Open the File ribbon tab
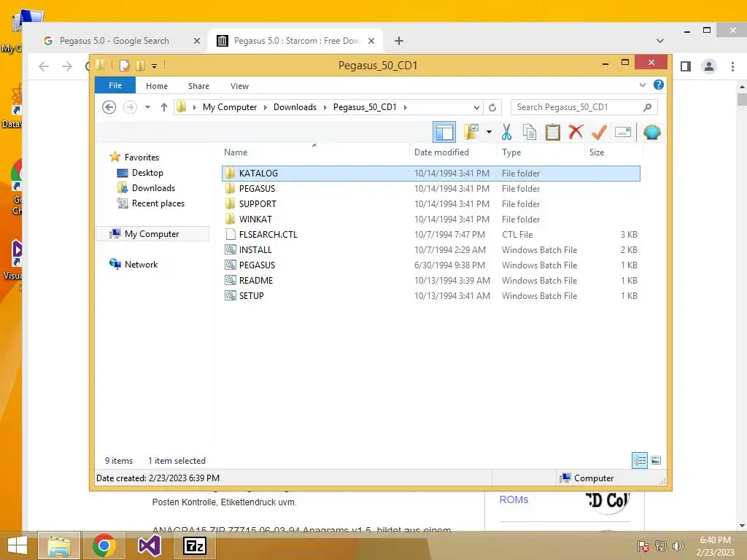The width and height of the screenshot is (747, 560). (115, 85)
